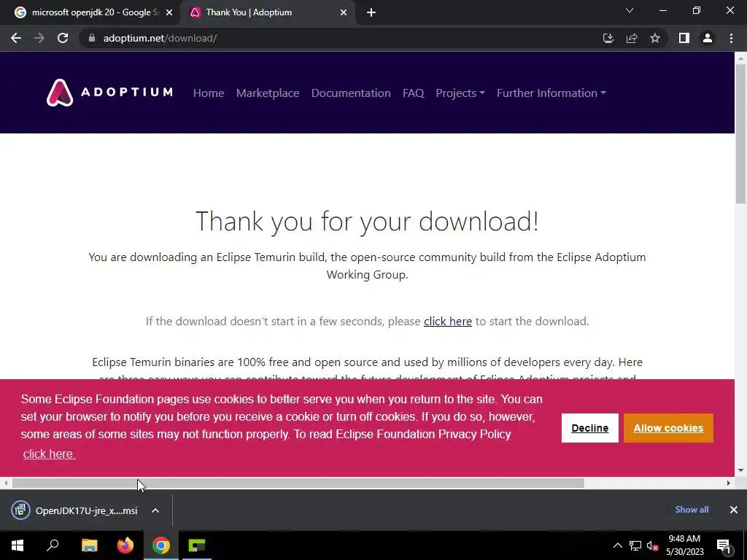The image size is (747, 560).
Task: Go back to the previous page
Action: coord(16,38)
